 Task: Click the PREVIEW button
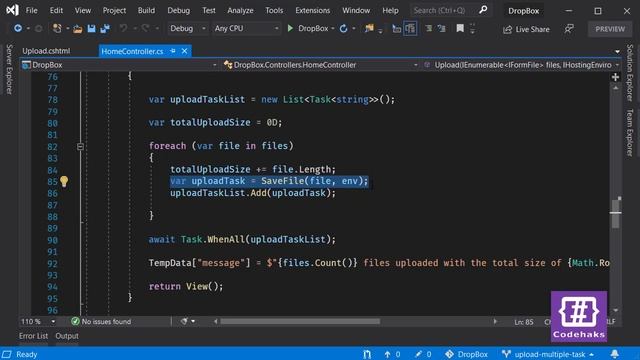tap(610, 29)
